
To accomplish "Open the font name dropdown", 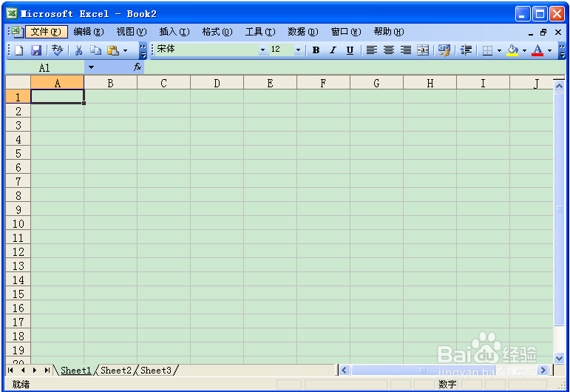I will point(262,50).
